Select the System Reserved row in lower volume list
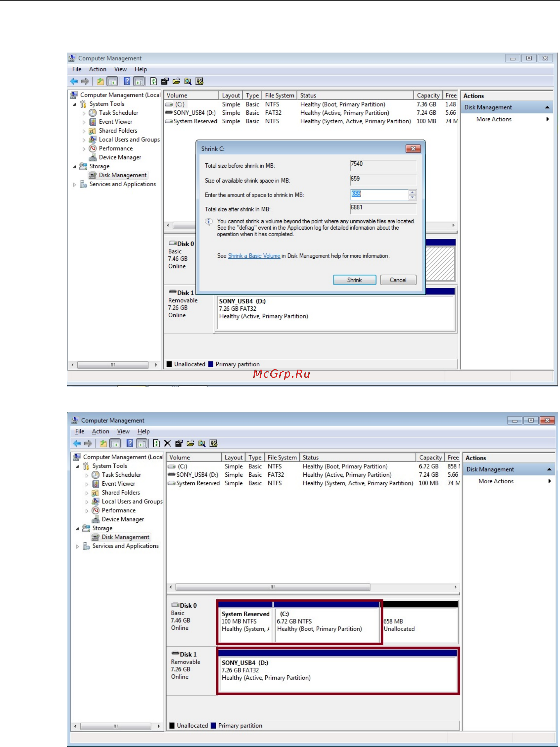Viewport: 560px width, 747px height. (313, 483)
